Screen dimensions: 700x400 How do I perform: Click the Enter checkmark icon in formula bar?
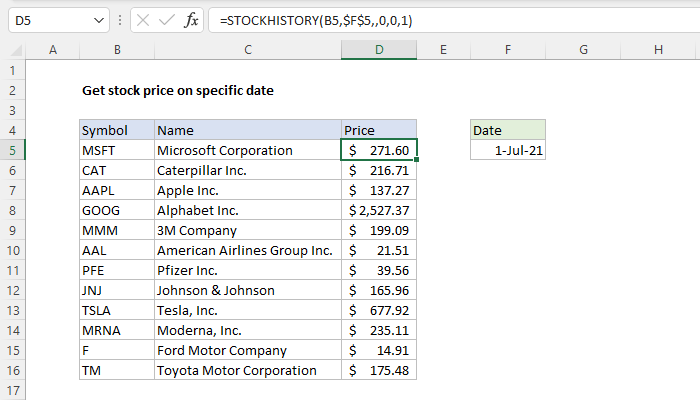pyautogui.click(x=163, y=20)
